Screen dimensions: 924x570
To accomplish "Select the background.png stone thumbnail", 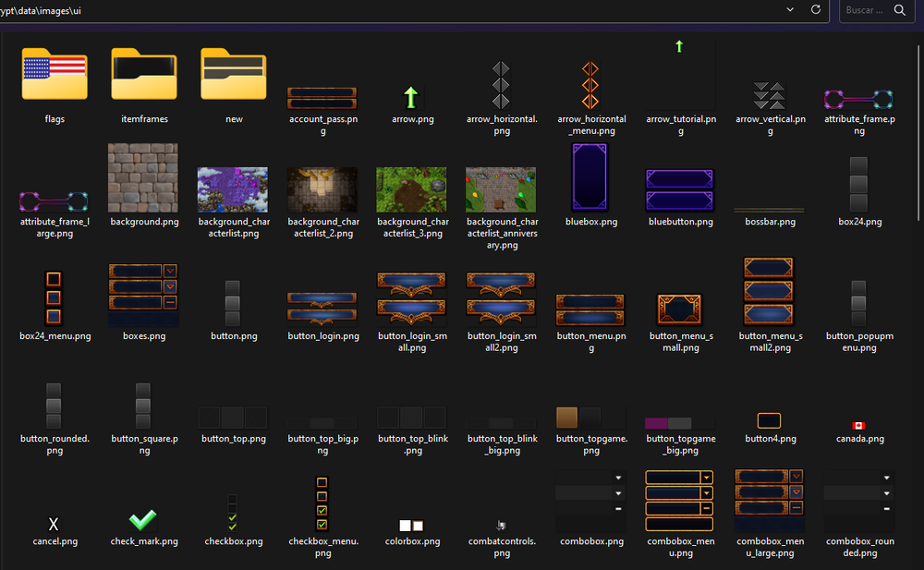I will (x=144, y=178).
